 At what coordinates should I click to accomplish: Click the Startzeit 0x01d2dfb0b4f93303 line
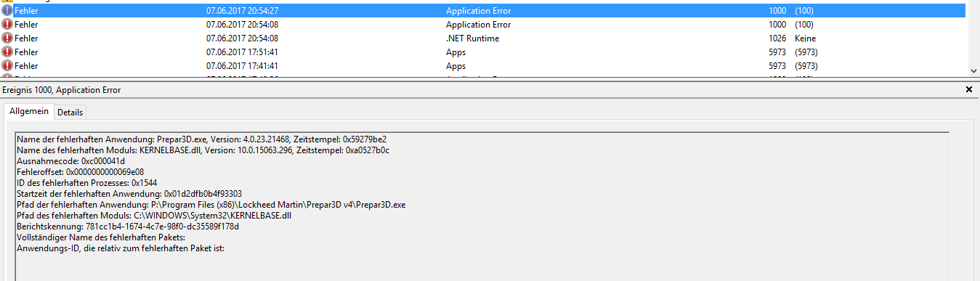click(x=129, y=194)
